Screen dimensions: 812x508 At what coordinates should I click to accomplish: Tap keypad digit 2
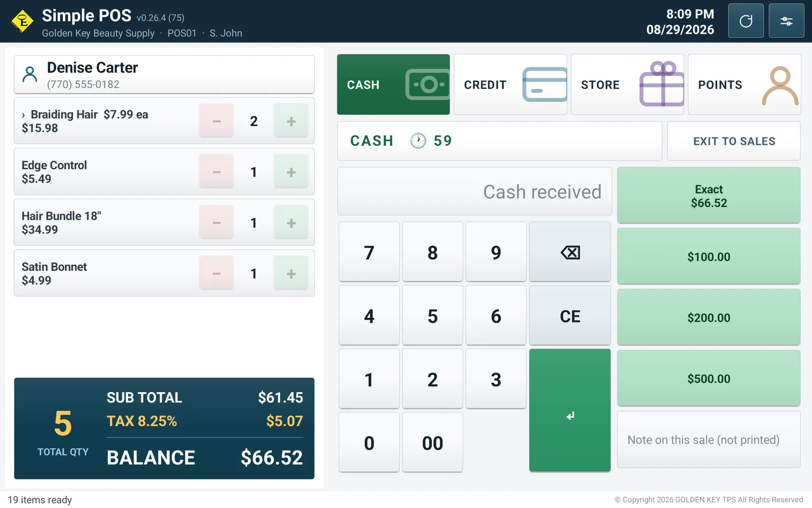(432, 379)
